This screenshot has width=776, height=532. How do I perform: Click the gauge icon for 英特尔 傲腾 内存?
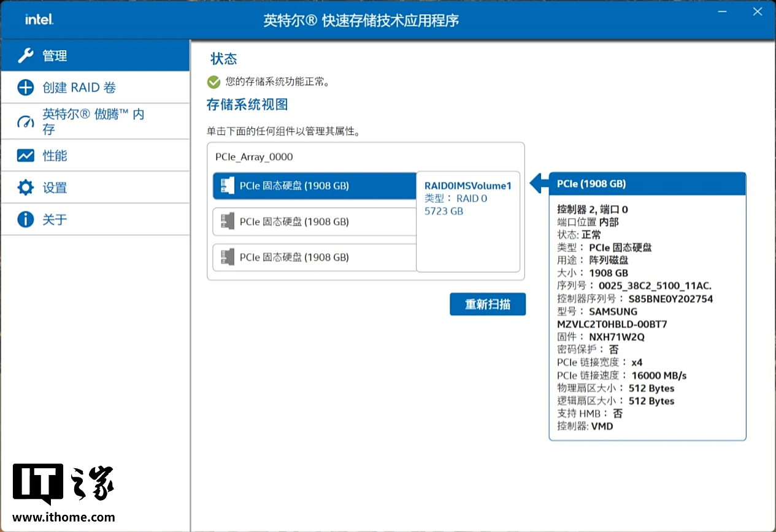click(x=26, y=121)
